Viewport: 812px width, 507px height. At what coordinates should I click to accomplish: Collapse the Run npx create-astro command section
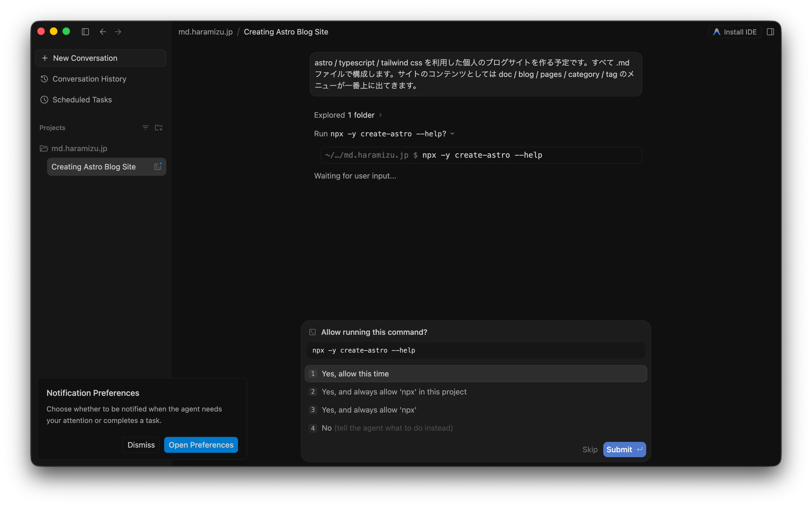384,134
